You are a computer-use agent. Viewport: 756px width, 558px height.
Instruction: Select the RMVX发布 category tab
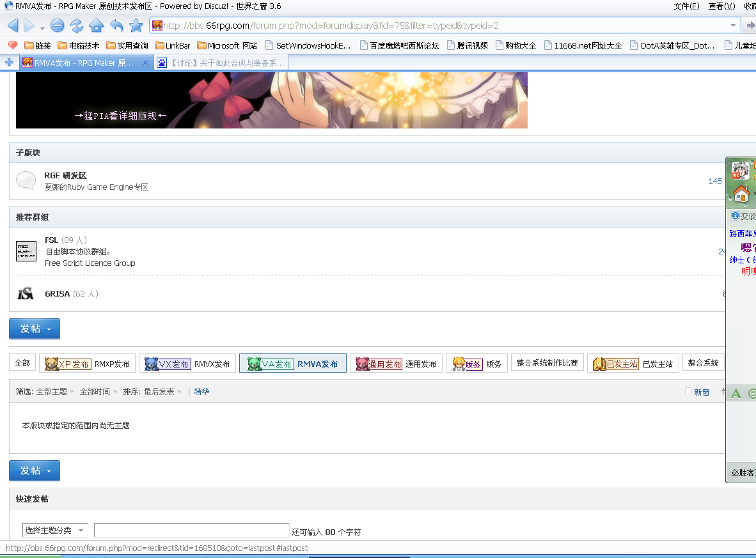(x=187, y=364)
